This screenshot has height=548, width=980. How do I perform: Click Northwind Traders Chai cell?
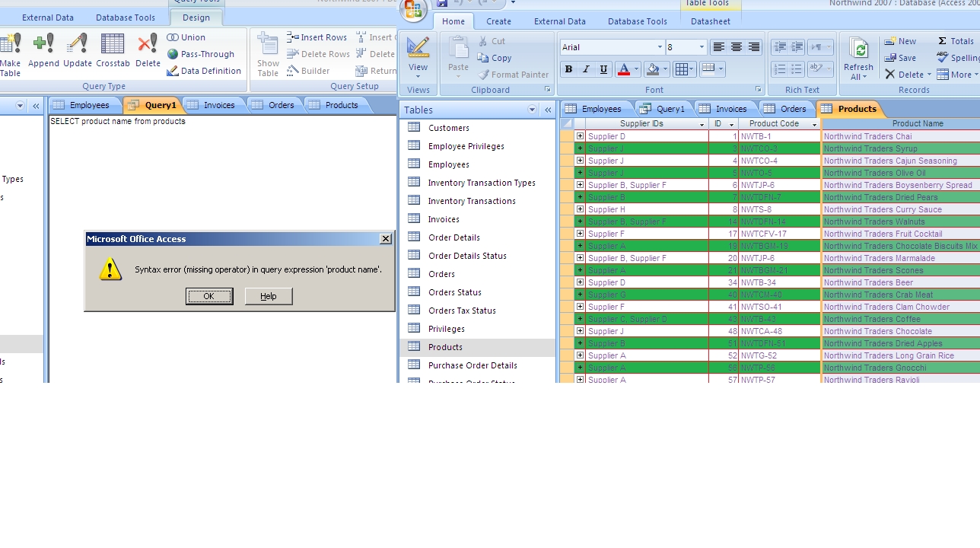(901, 136)
